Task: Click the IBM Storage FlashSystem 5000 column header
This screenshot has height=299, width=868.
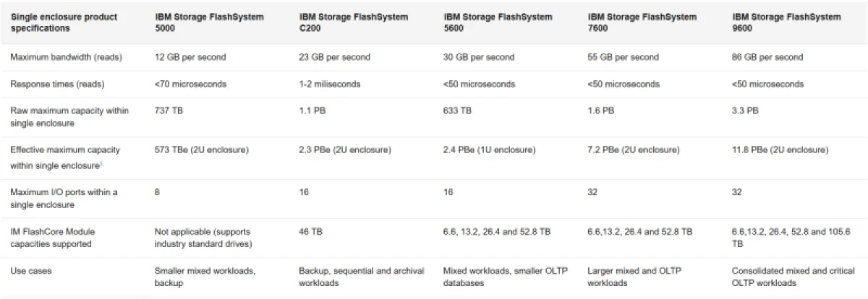Action: tap(209, 22)
